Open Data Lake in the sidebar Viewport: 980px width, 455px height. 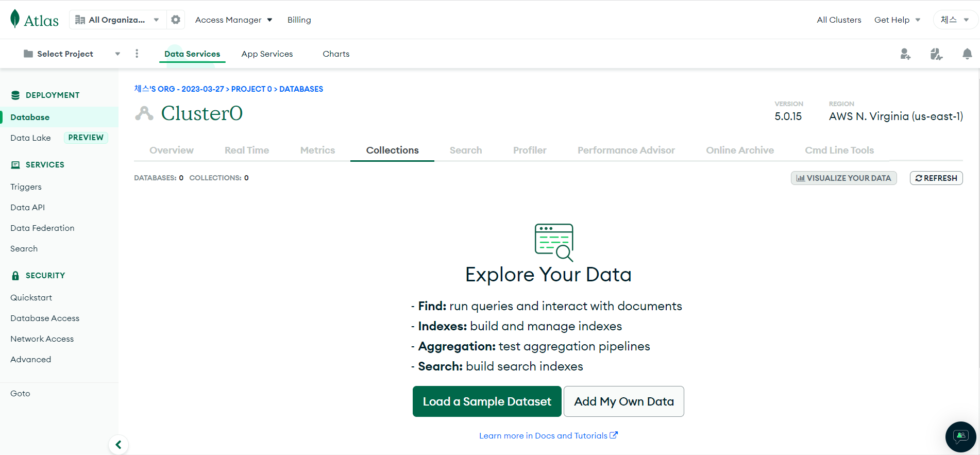(x=30, y=138)
